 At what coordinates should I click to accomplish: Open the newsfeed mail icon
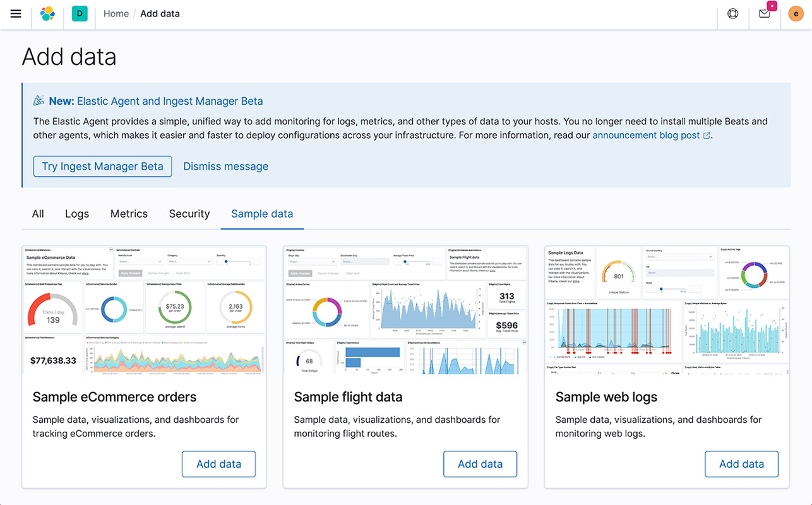click(x=765, y=13)
